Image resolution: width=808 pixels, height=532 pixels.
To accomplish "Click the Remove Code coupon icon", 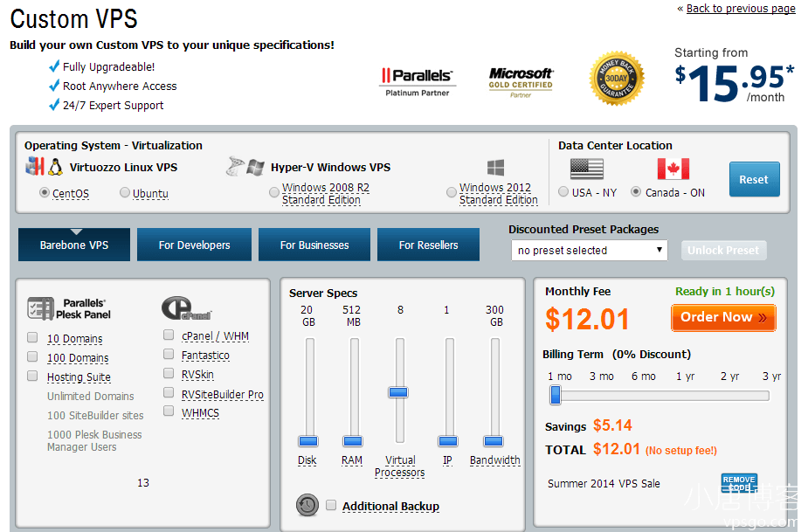I will [739, 483].
